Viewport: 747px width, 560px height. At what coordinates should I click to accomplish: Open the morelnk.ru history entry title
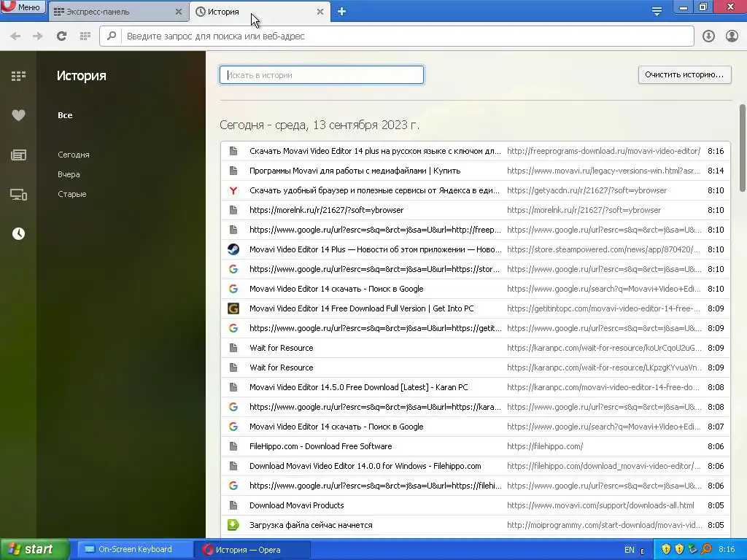coord(326,210)
